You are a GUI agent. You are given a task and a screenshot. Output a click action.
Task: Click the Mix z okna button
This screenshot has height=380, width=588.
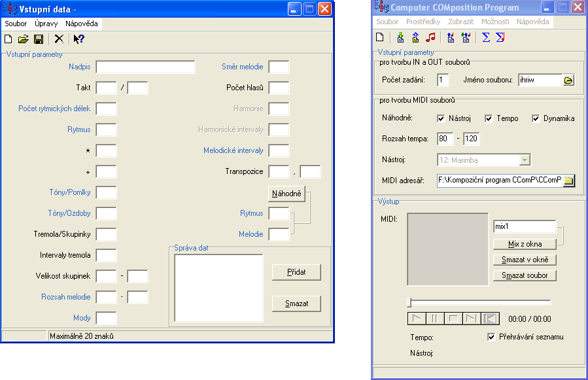525,244
